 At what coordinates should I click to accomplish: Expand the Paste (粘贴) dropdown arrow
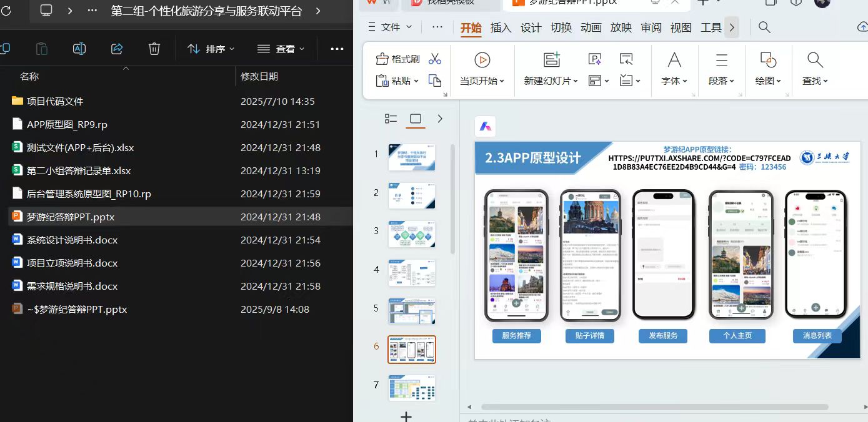tap(416, 82)
